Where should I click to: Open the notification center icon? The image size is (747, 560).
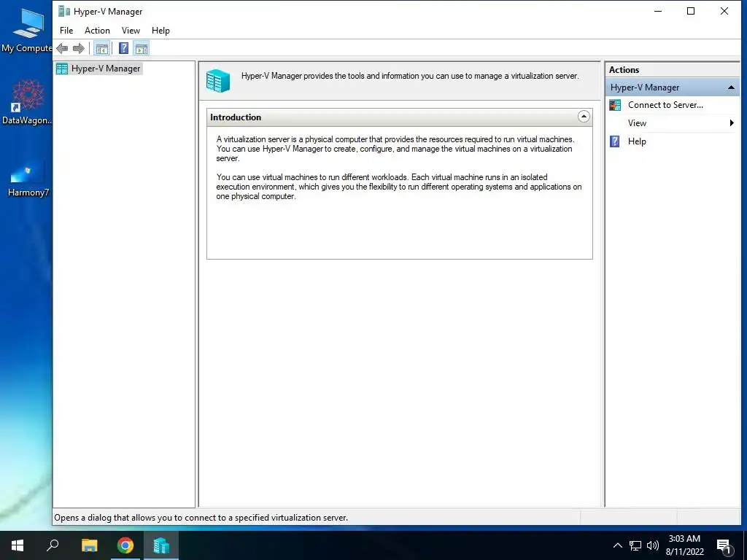point(724,546)
